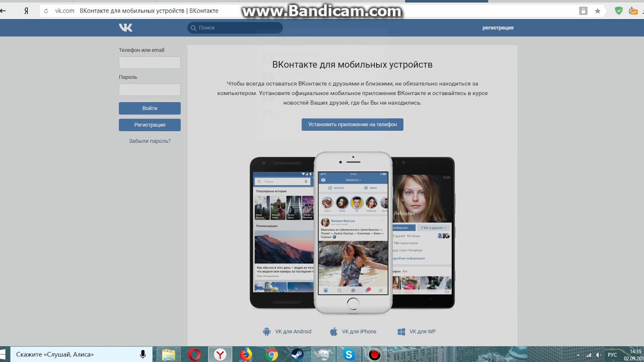This screenshot has height=362, width=644.
Task: Click the Alice microphone icon in taskbar
Action: point(143,354)
